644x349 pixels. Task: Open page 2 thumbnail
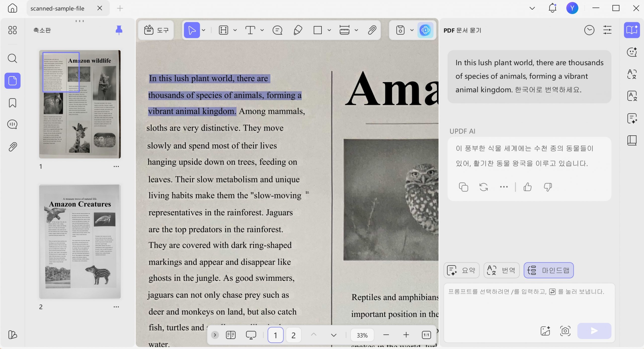click(x=80, y=242)
